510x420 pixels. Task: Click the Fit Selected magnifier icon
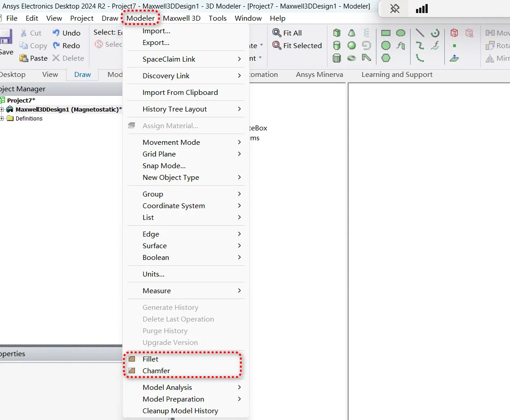pyautogui.click(x=277, y=45)
